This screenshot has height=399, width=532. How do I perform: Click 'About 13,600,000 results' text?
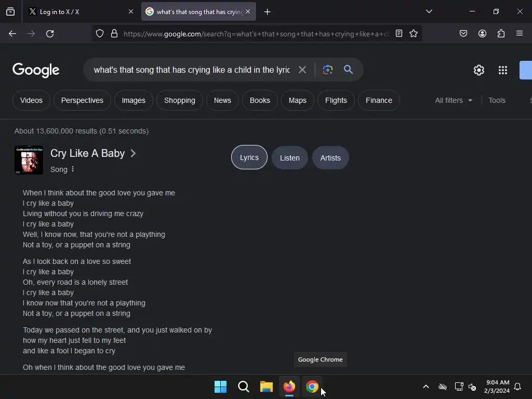[56, 131]
